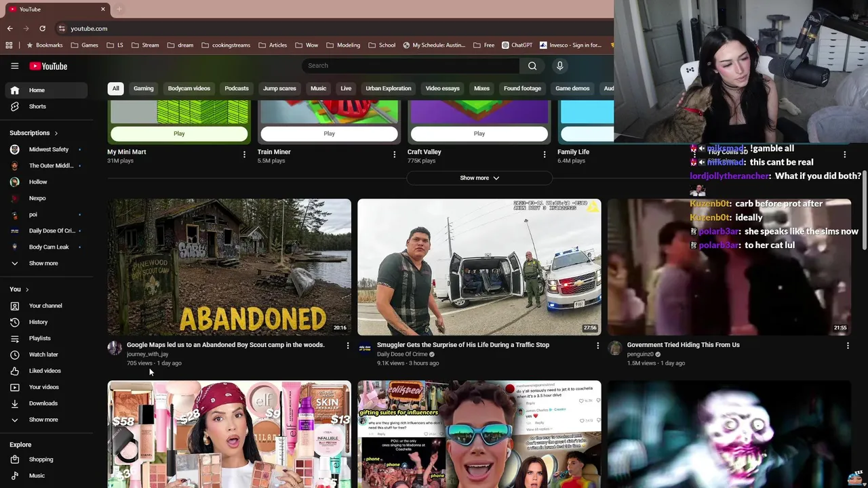Click the YouTube logo
868x488 pixels.
48,66
